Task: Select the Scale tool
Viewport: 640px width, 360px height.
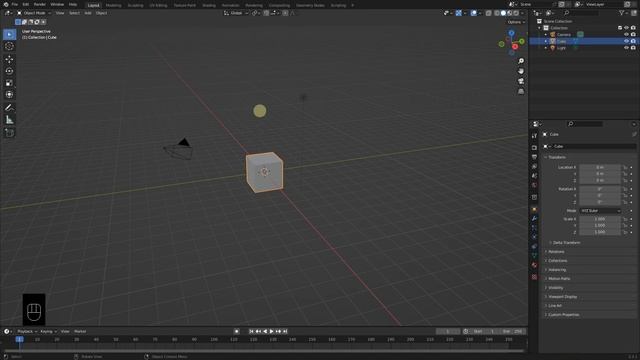Action: tap(9, 83)
